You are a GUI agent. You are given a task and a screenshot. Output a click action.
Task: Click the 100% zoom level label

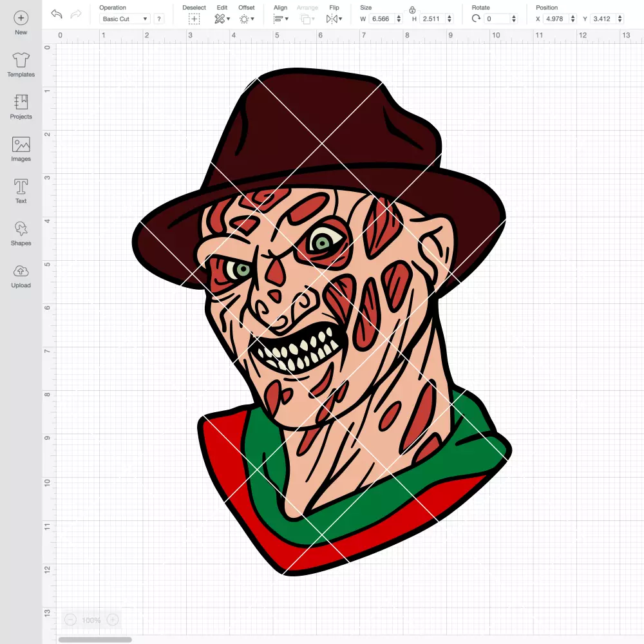pos(91,620)
